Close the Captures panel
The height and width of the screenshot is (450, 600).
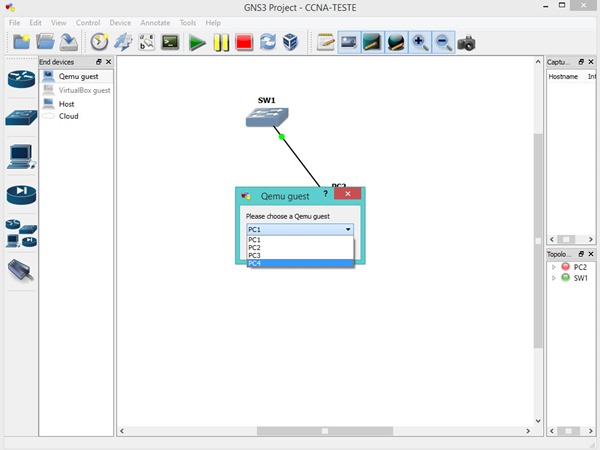(591, 62)
